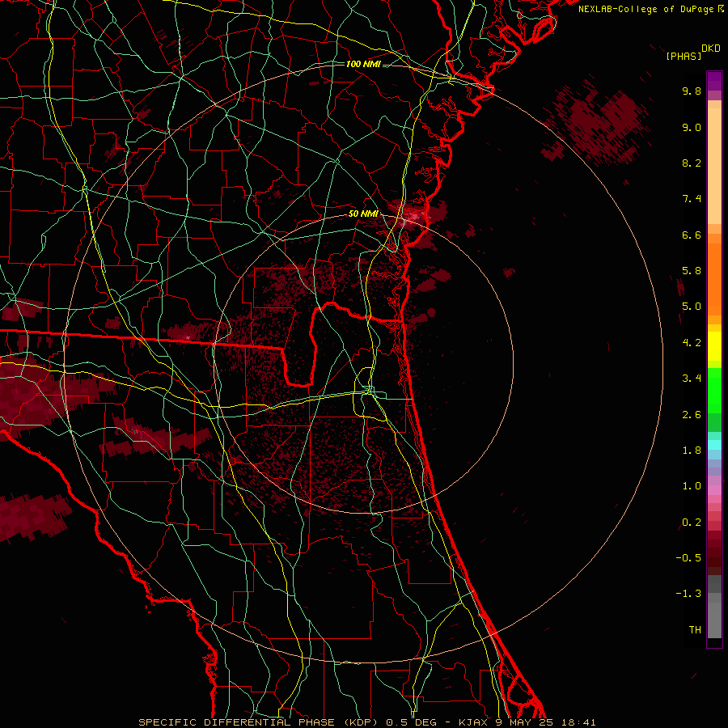The height and width of the screenshot is (728, 728).
Task: Click the bright echo core beside the 50 NMI label
Action: click(413, 215)
